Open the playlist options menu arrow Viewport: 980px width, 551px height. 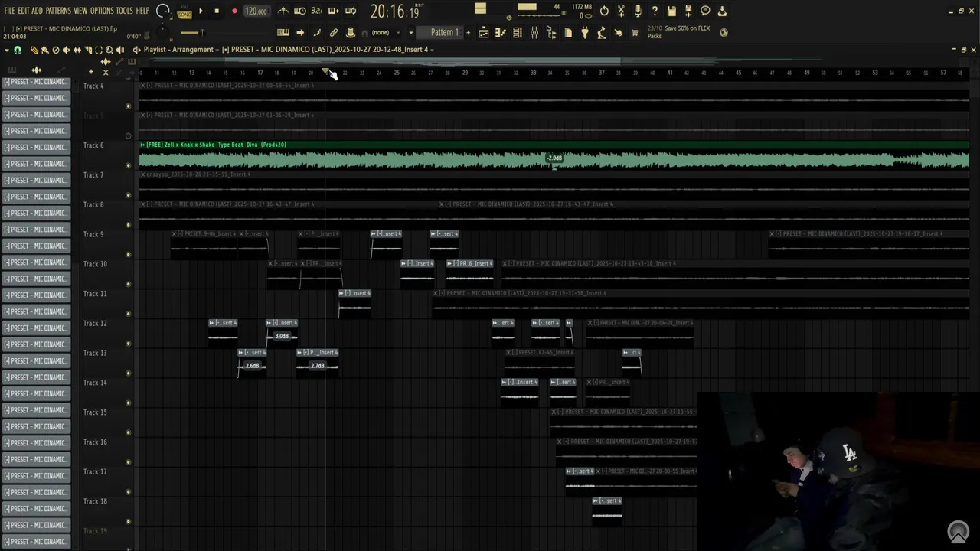pos(7,50)
